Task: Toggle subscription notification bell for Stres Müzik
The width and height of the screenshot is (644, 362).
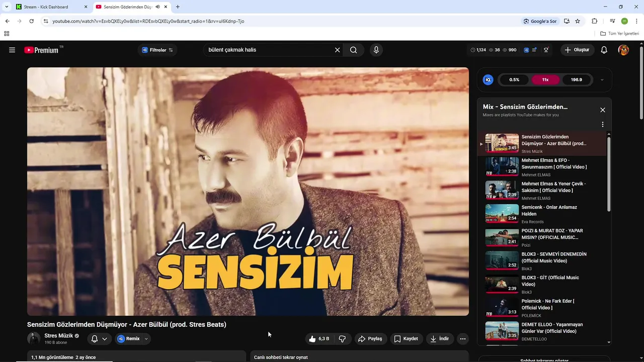Action: tap(99, 339)
